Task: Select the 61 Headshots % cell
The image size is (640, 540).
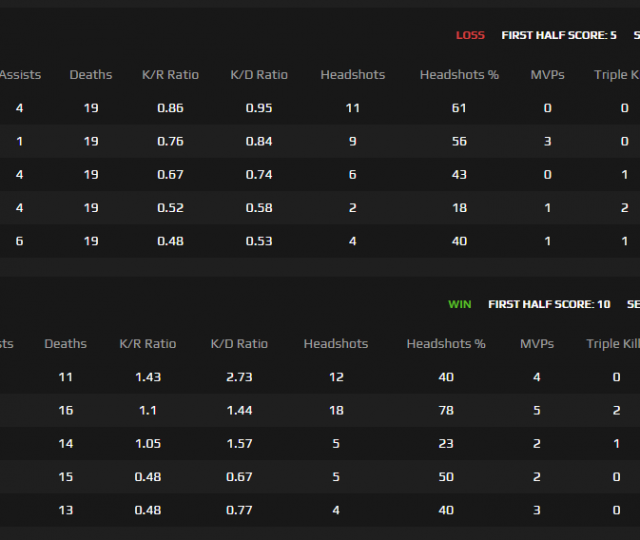Action: (459, 108)
